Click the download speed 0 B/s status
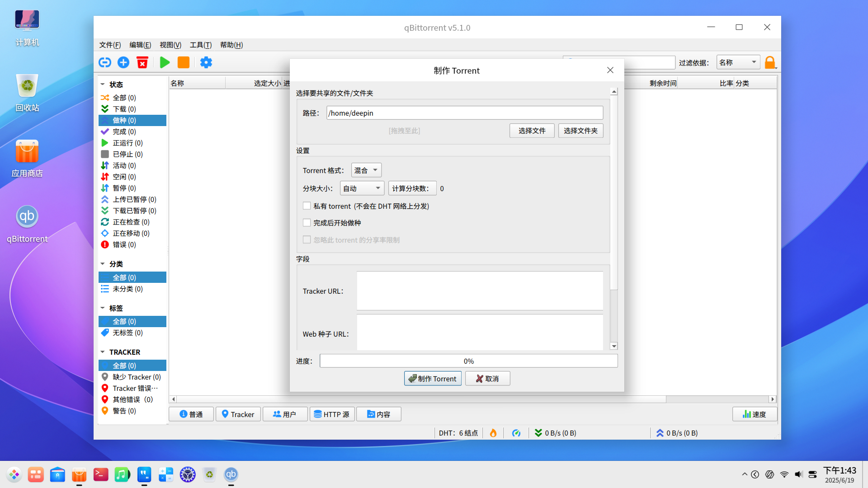 point(556,433)
